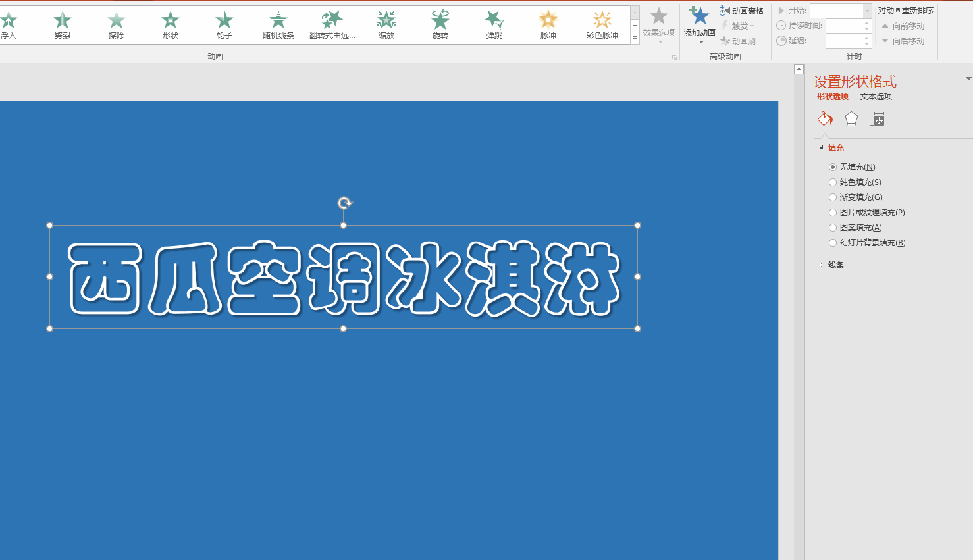Open Effects pentagon tab

click(x=851, y=119)
